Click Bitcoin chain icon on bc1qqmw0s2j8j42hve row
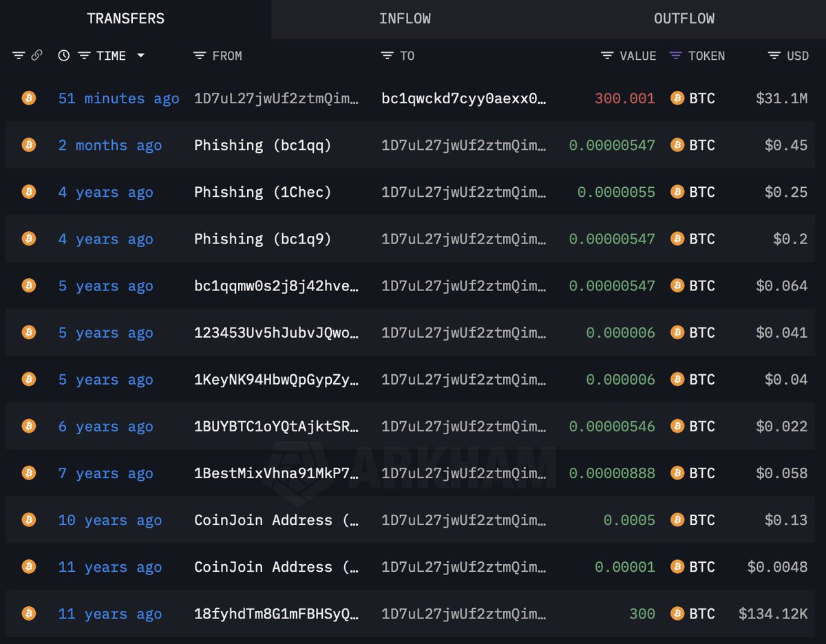 click(28, 285)
